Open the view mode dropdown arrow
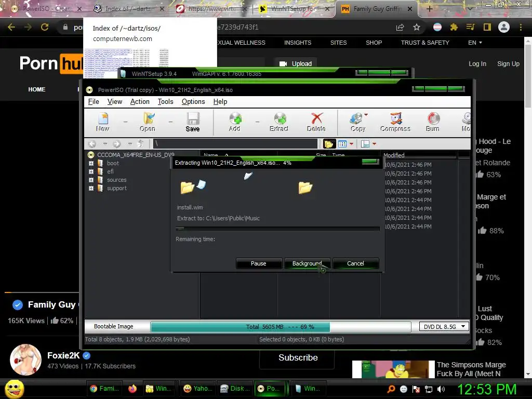 (x=352, y=144)
